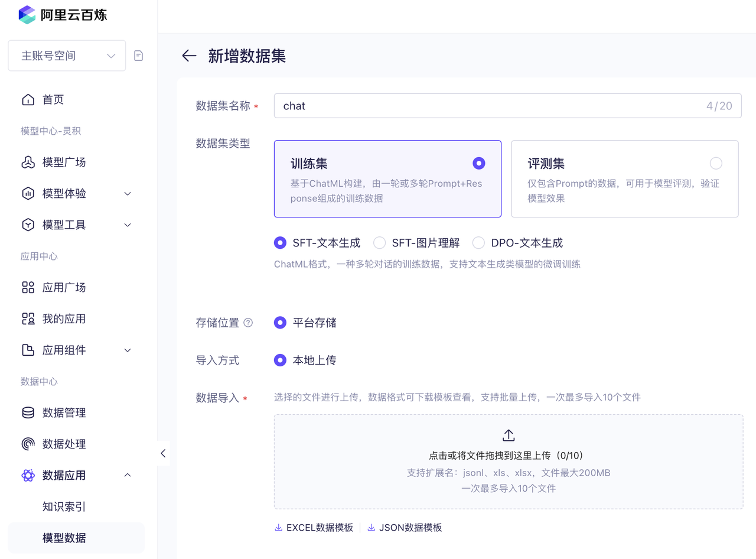Select the 训练集 radio option

[479, 163]
